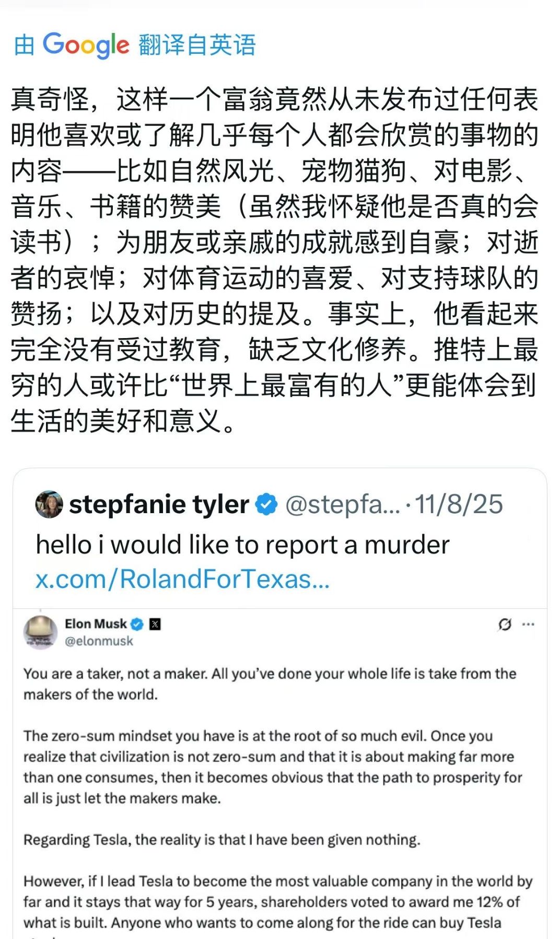Screen dimensions: 560x939
Task: Click the 11/8/25 post date
Action: tap(459, 505)
